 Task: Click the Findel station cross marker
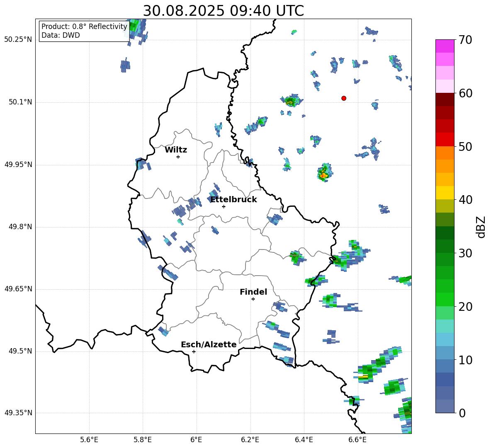[253, 299]
